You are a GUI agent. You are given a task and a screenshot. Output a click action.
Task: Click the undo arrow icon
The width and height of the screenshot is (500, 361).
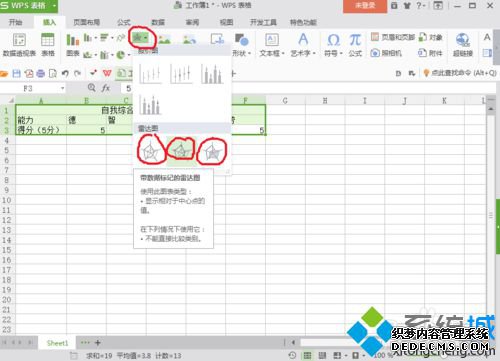pyautogui.click(x=65, y=73)
